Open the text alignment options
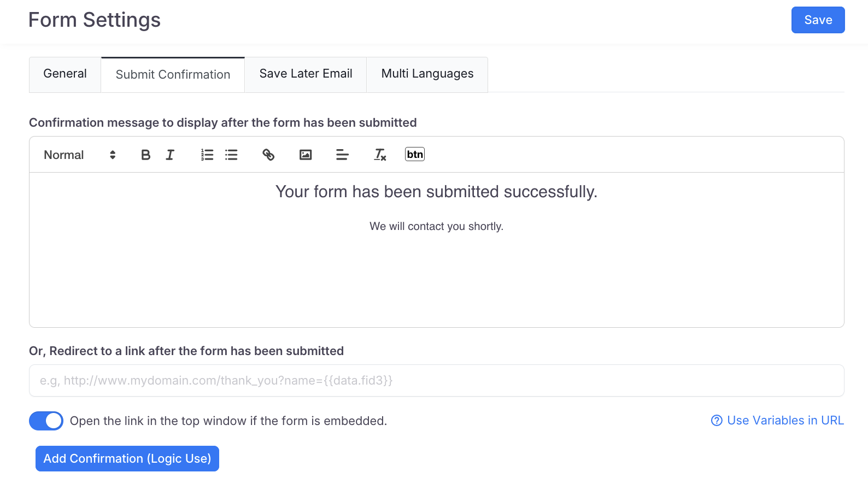This screenshot has height=484, width=868. tap(342, 155)
